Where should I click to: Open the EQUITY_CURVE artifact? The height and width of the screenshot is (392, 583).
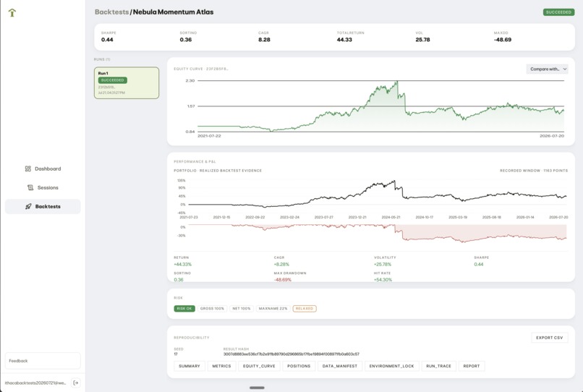[259, 366]
